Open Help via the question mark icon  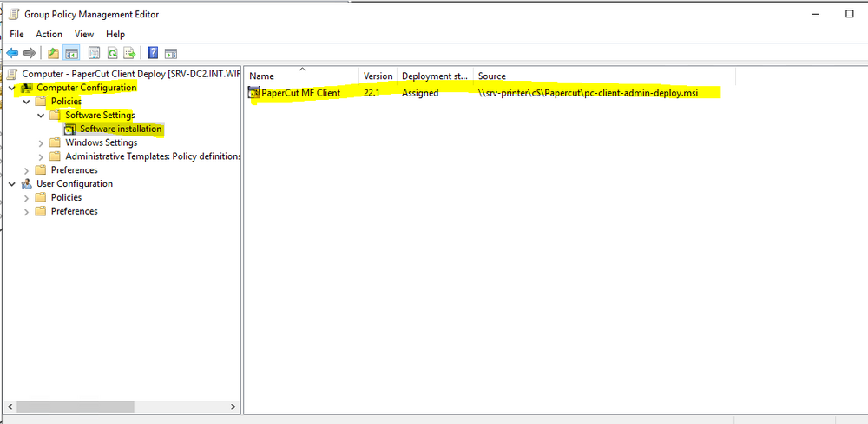[x=154, y=53]
